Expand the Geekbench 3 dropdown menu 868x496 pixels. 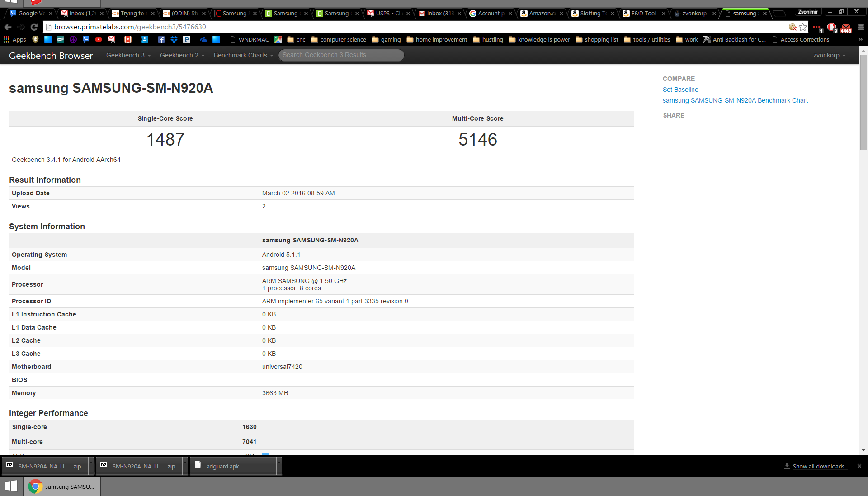point(128,55)
